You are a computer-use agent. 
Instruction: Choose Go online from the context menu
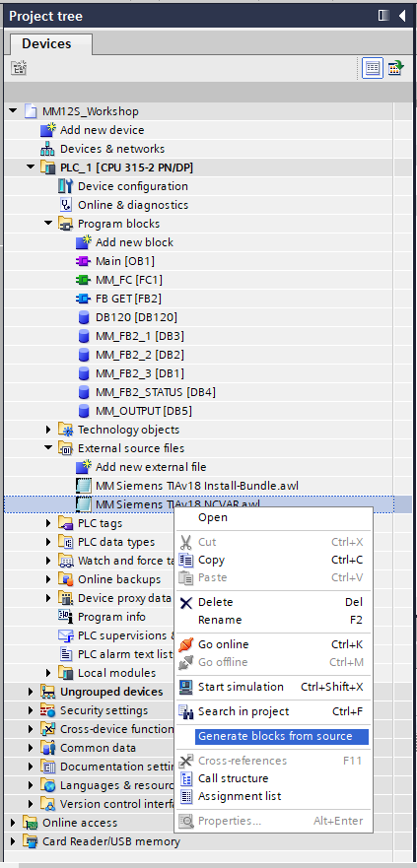click(x=274, y=644)
